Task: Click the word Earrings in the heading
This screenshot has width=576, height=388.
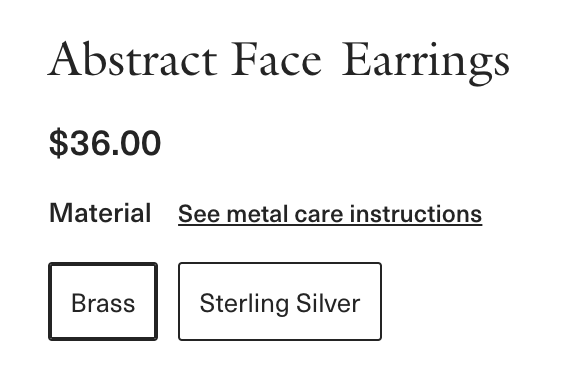Action: [426, 63]
